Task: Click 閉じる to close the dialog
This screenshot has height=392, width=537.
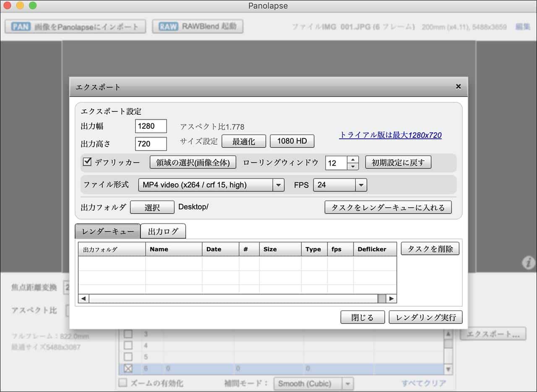Action: [362, 317]
